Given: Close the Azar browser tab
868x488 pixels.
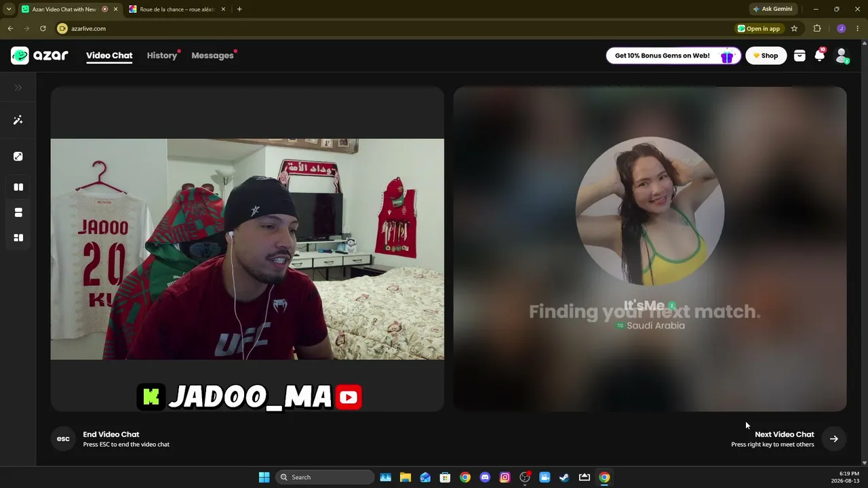Looking at the screenshot, I should (115, 9).
